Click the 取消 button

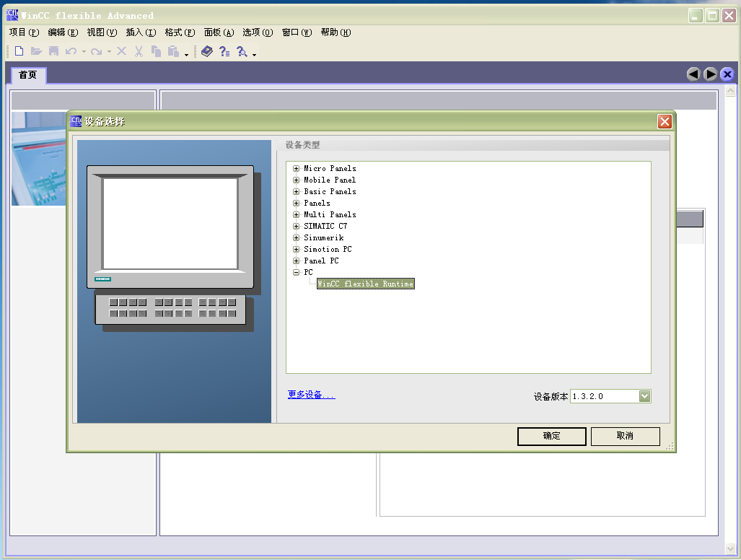626,436
